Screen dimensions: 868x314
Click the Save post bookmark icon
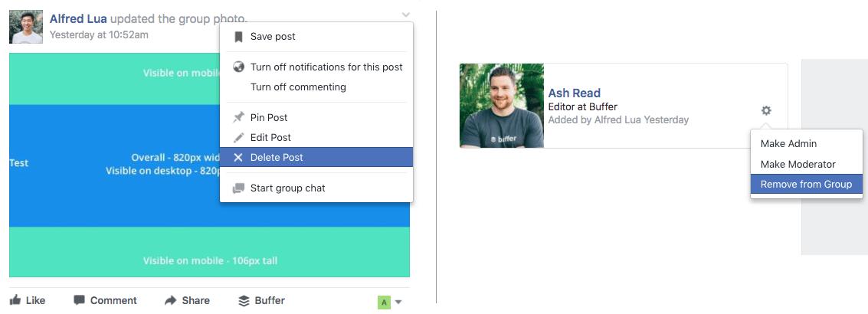coord(238,37)
